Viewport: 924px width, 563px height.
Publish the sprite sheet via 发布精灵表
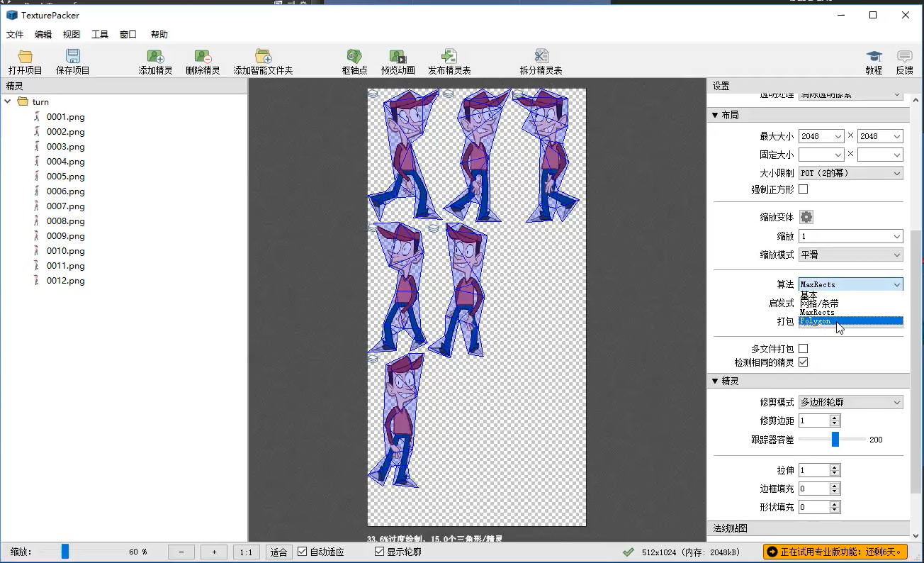point(448,60)
